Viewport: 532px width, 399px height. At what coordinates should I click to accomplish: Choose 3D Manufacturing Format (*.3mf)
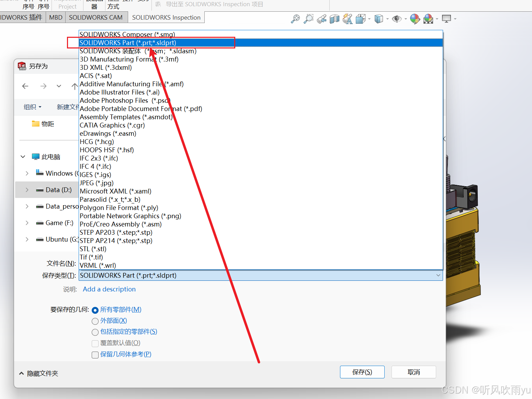(x=261, y=59)
